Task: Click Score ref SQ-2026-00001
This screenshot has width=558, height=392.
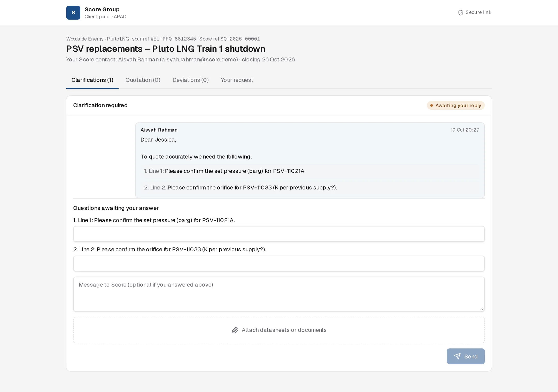Action: 229,39
